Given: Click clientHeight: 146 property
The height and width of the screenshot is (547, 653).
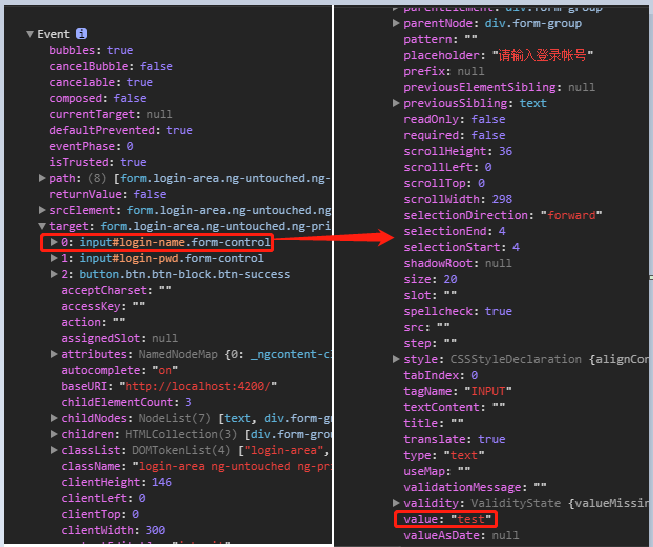Looking at the screenshot, I should tap(116, 482).
